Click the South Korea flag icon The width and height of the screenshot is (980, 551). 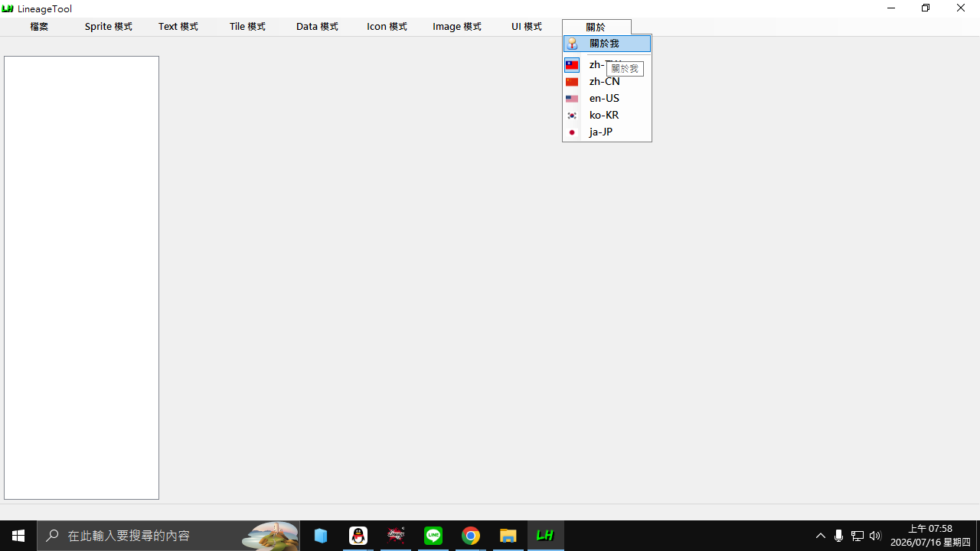572,116
